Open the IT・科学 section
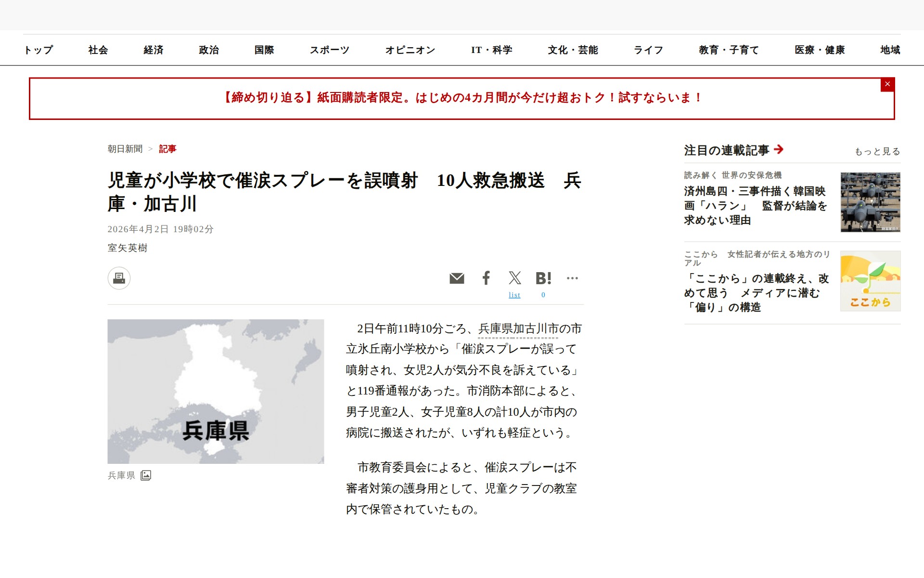Screen dimensions: 924x578 tap(491, 50)
